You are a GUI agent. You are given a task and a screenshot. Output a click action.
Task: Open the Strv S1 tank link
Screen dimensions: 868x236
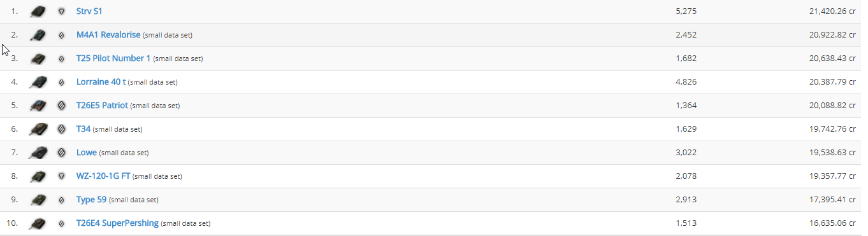pos(89,11)
